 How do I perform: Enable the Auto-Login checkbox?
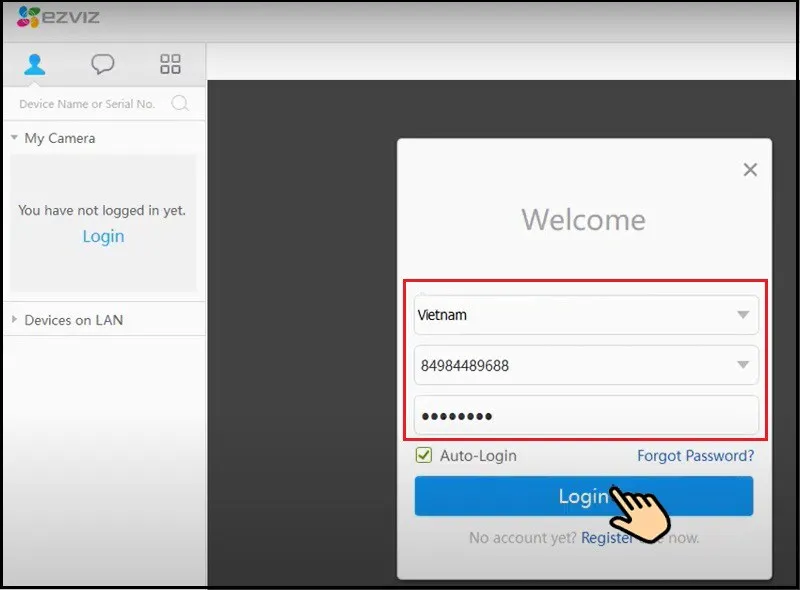(423, 455)
